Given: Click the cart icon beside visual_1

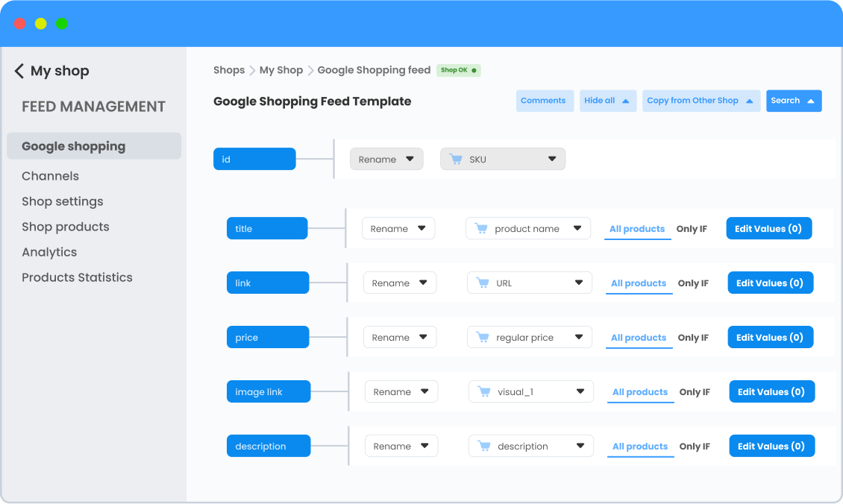Looking at the screenshot, I should click(484, 391).
